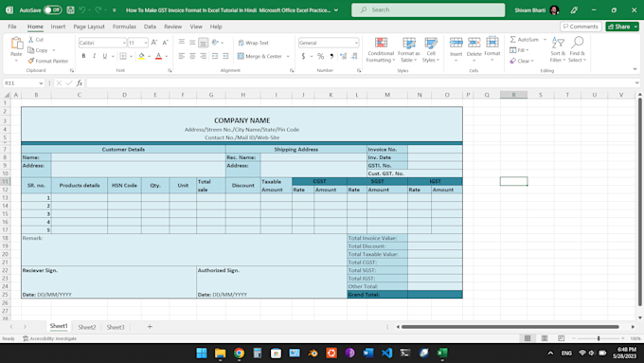Click the Orientation text angle icon
644x363 pixels.
[x=215, y=43]
